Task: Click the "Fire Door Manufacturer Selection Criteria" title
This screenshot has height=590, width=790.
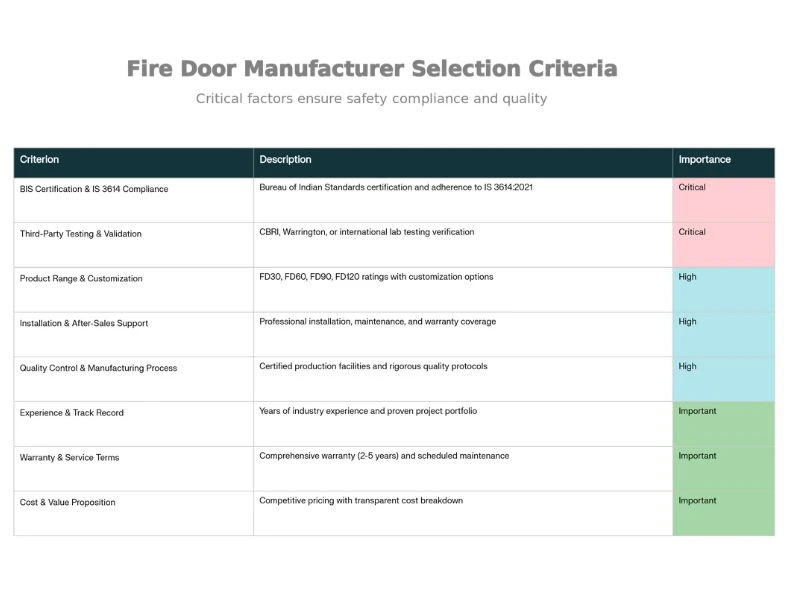Action: point(371,69)
